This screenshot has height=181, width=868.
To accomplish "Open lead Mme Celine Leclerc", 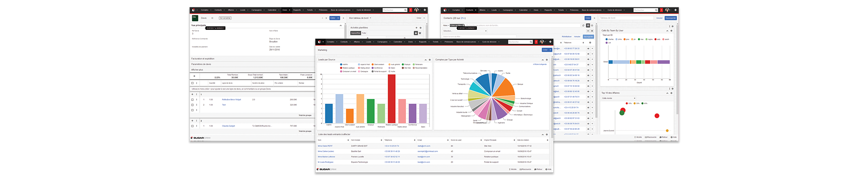I will pos(326,151).
